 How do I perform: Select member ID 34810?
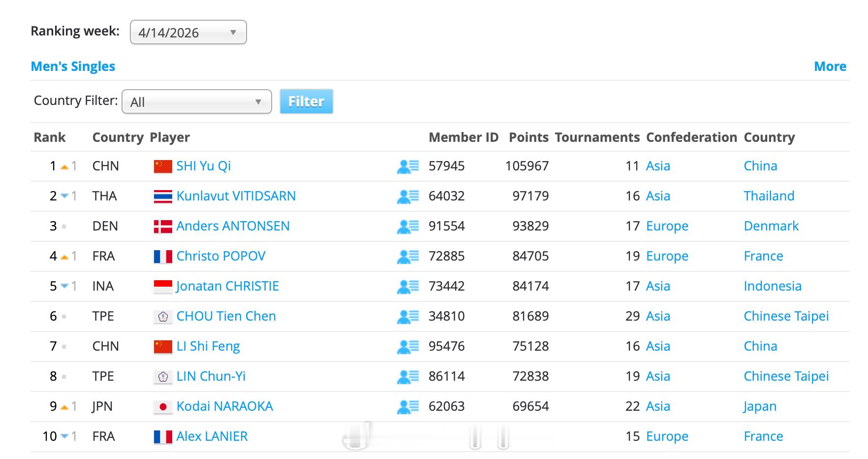[x=446, y=316]
